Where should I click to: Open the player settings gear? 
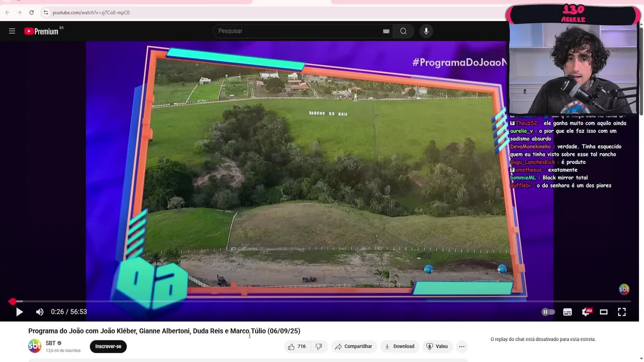click(586, 312)
